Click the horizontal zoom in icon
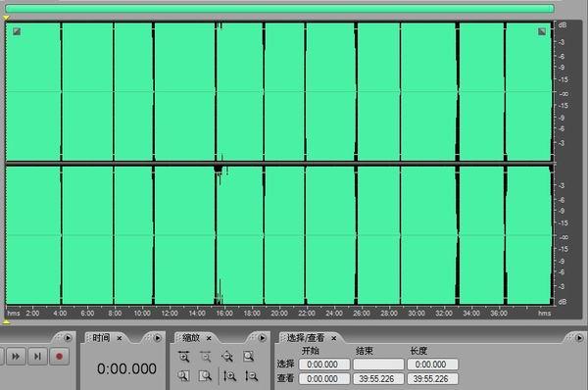Screen dimensions: 588x390 pos(184,357)
